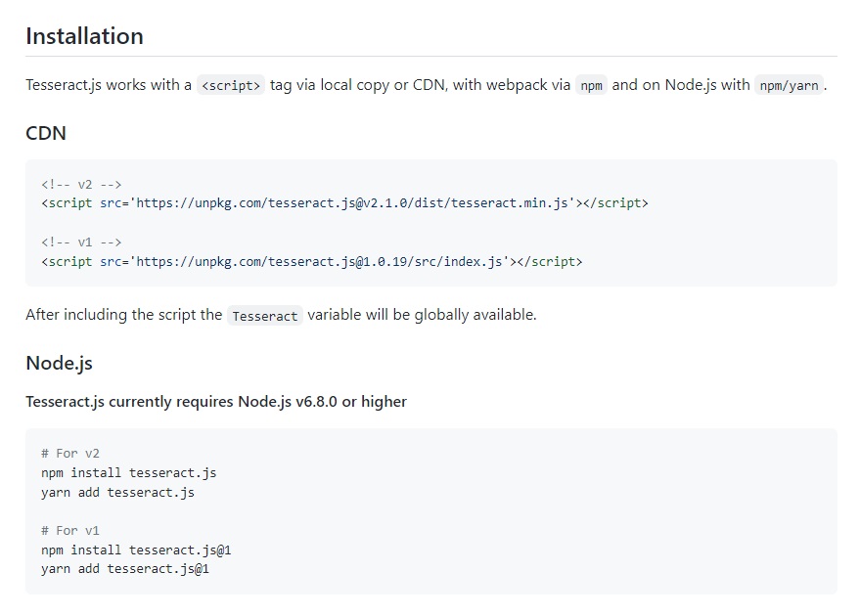
Task: Click the Node.js section heading
Action: (x=60, y=364)
